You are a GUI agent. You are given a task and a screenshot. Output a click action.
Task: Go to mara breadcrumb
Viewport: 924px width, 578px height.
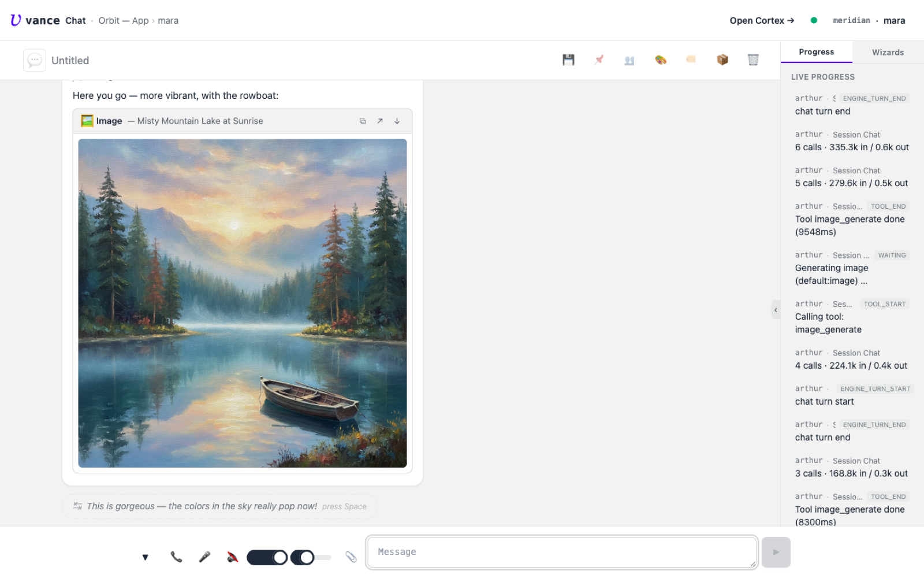click(x=168, y=20)
